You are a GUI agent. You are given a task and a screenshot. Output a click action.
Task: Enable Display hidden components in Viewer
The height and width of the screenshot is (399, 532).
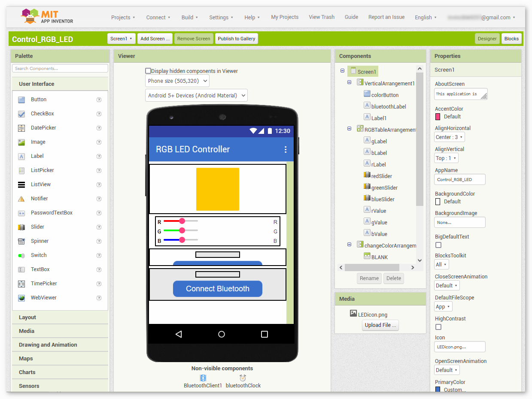[x=148, y=71]
